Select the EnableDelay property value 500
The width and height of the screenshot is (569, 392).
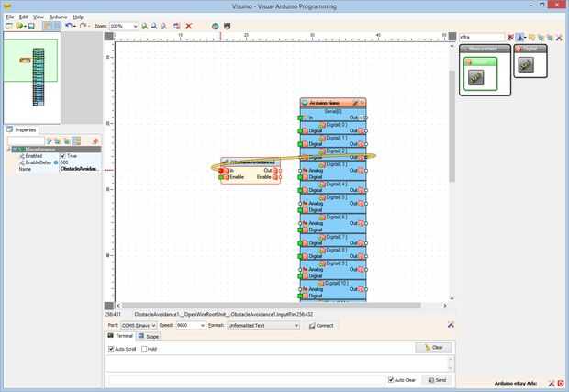pyautogui.click(x=80, y=162)
